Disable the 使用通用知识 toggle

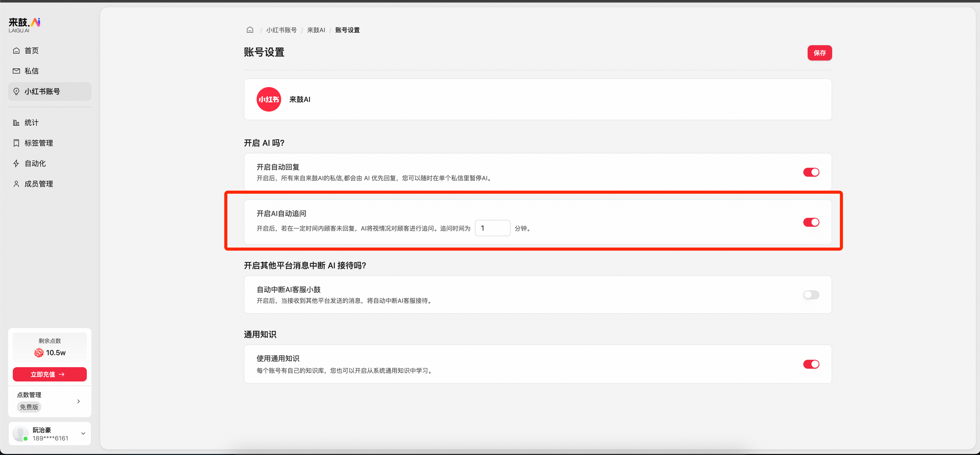[x=811, y=364]
